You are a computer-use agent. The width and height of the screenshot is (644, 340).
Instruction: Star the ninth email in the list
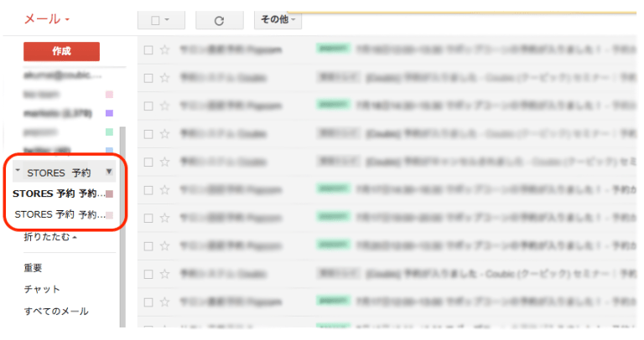coord(164,274)
